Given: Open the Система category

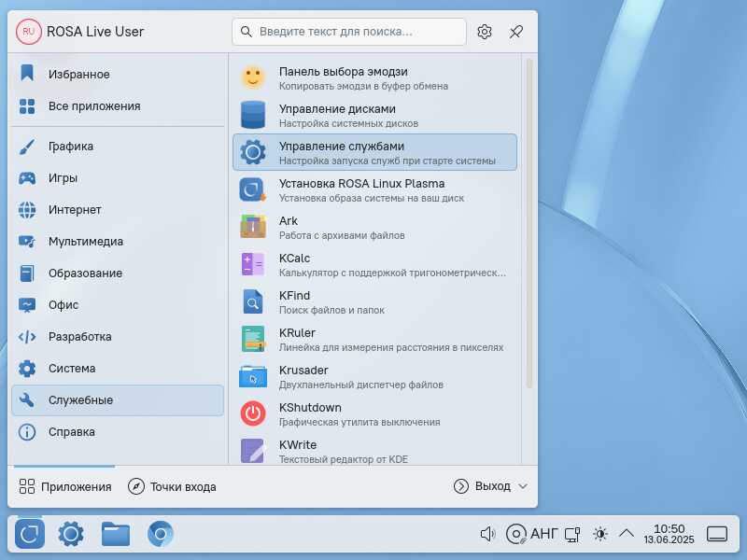Looking at the screenshot, I should click(118, 369).
